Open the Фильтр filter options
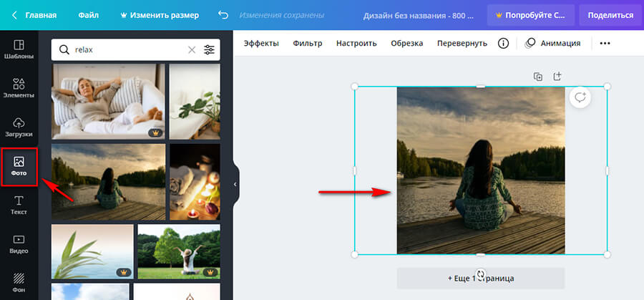 (x=308, y=43)
